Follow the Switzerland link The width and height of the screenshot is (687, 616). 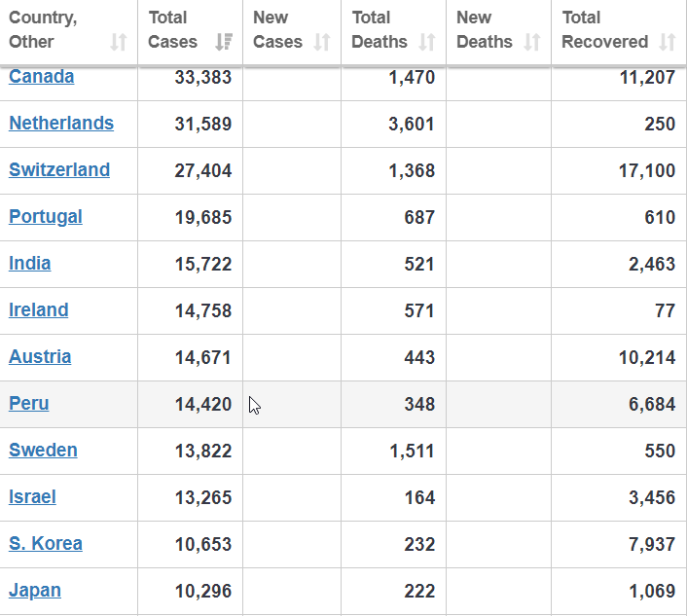pos(59,170)
